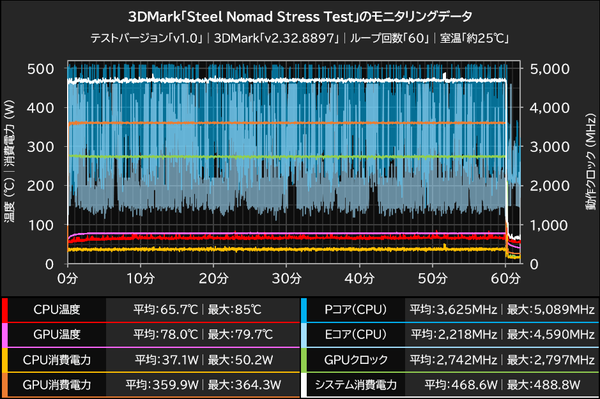This screenshot has width=600, height=399.
Task: Click the green GPUクロック color swatch
Action: pos(304,360)
